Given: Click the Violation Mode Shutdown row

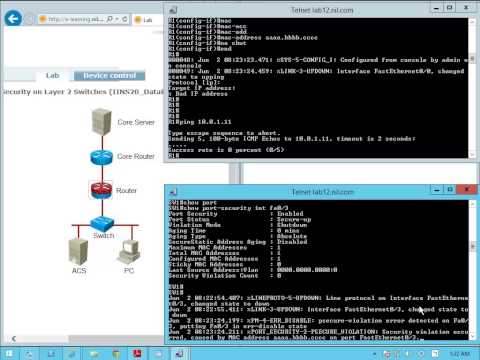Looking at the screenshot, I should (x=238, y=225).
